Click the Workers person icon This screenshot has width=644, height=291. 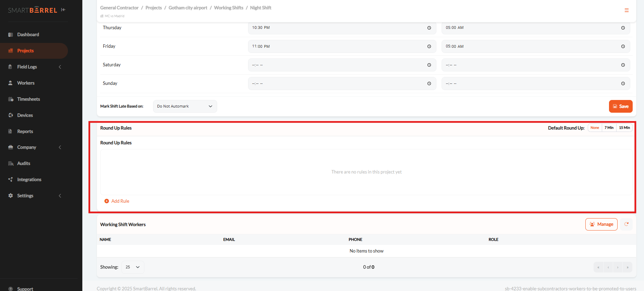11,83
